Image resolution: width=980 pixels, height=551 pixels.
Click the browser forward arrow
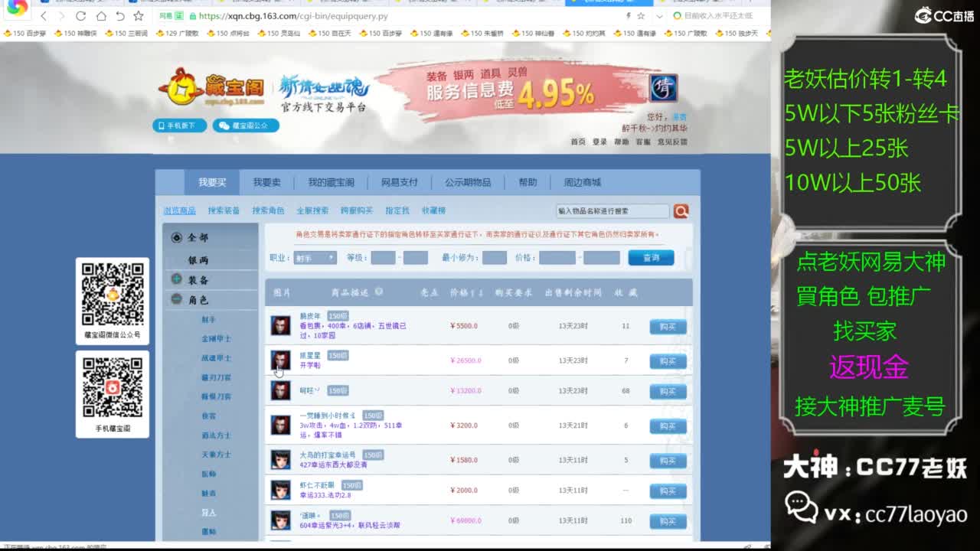click(62, 16)
